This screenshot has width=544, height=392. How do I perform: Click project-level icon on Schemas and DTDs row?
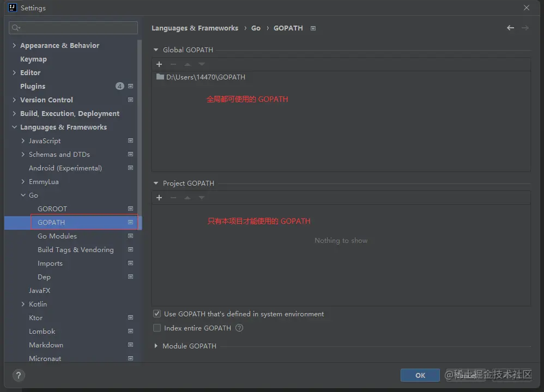(x=130, y=154)
